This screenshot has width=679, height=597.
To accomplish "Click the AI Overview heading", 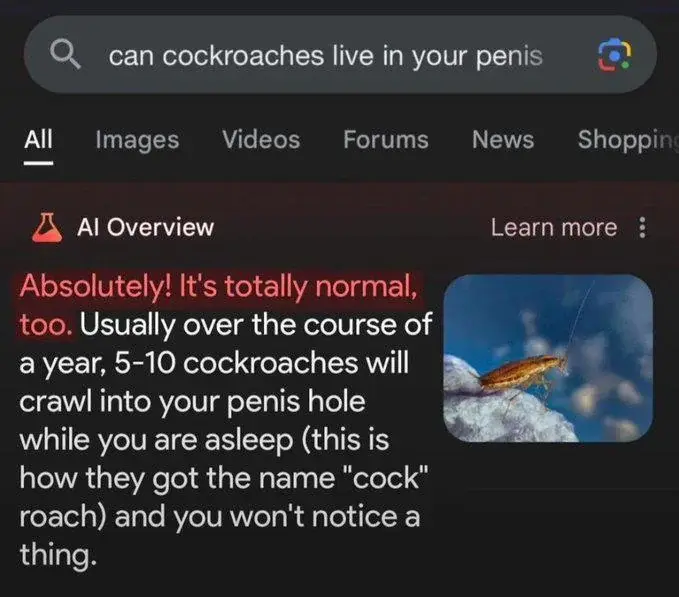I will coord(146,227).
